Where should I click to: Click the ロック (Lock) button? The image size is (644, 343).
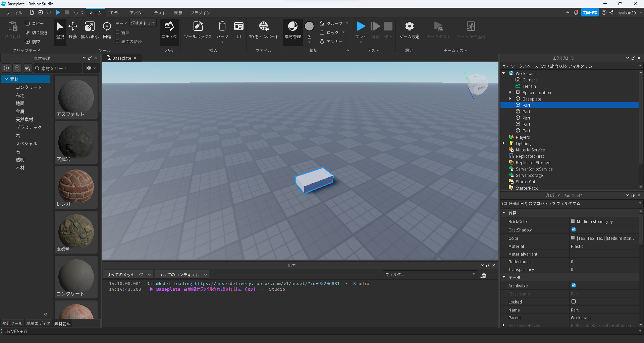coord(329,32)
